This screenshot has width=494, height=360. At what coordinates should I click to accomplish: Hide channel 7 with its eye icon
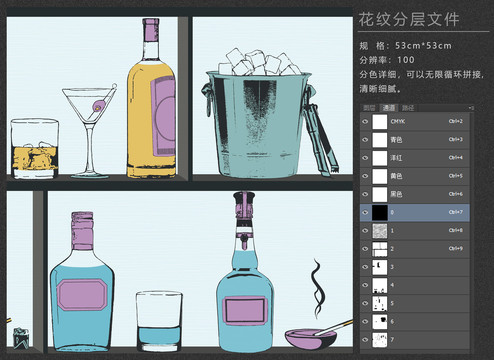point(365,339)
